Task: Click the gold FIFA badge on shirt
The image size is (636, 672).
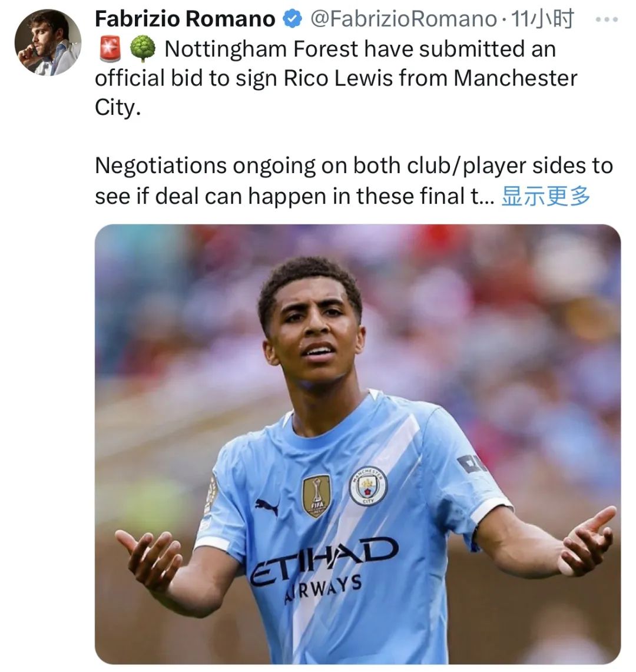Action: pos(316,496)
